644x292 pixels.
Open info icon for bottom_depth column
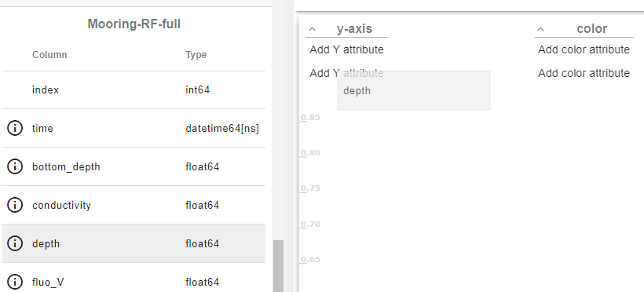point(15,166)
